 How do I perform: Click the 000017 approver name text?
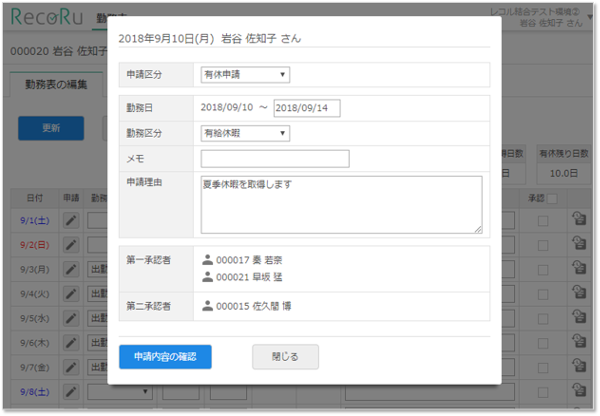point(249,260)
